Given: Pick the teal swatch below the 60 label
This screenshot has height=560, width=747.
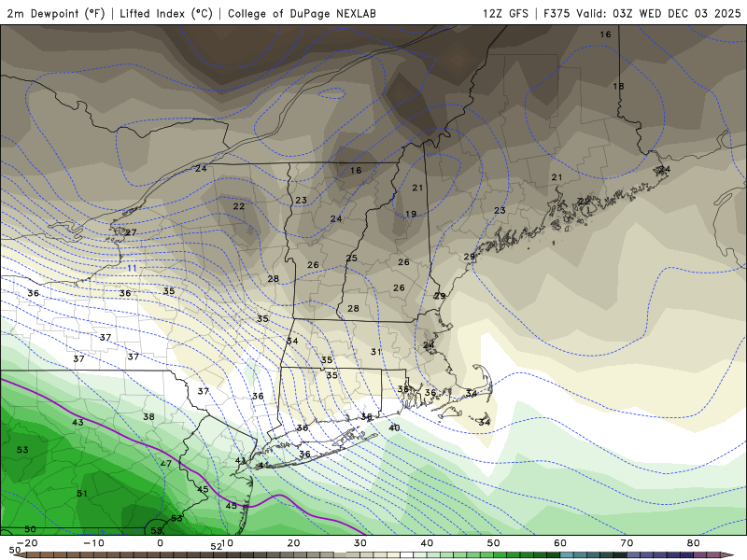Looking at the screenshot, I should point(567,555).
